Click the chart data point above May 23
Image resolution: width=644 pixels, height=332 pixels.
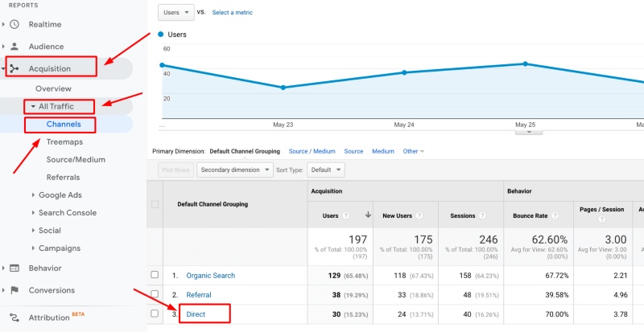click(283, 88)
